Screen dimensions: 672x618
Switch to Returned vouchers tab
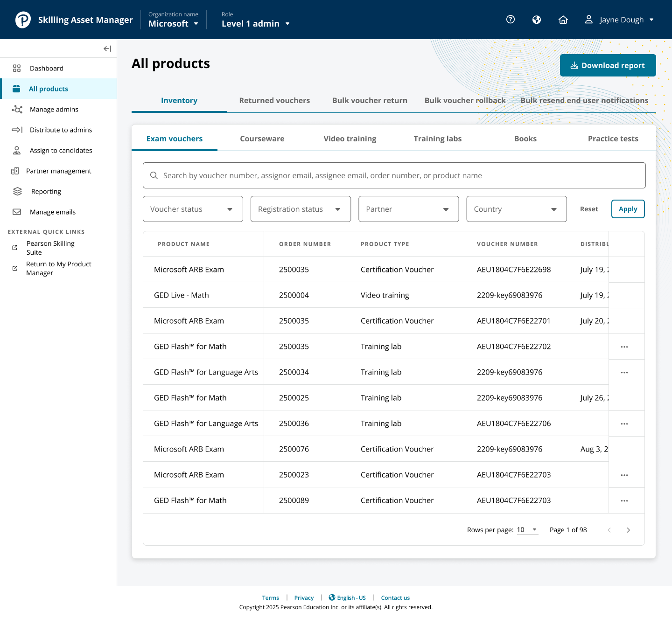274,100
